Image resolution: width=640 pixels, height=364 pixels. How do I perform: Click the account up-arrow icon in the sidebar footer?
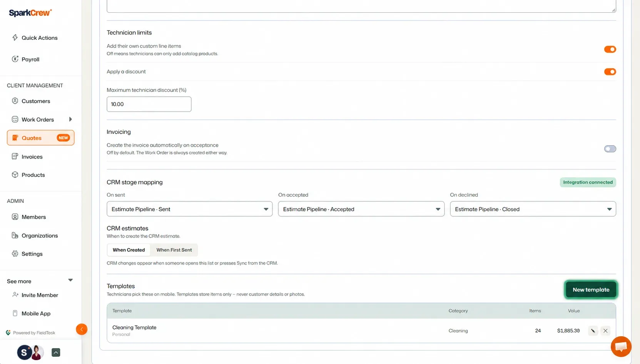point(56,352)
